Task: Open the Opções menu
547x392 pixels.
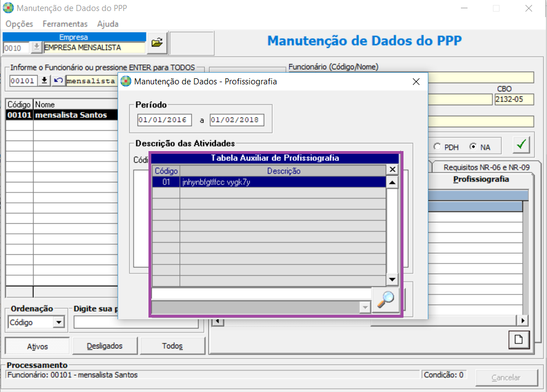Action: coord(19,24)
